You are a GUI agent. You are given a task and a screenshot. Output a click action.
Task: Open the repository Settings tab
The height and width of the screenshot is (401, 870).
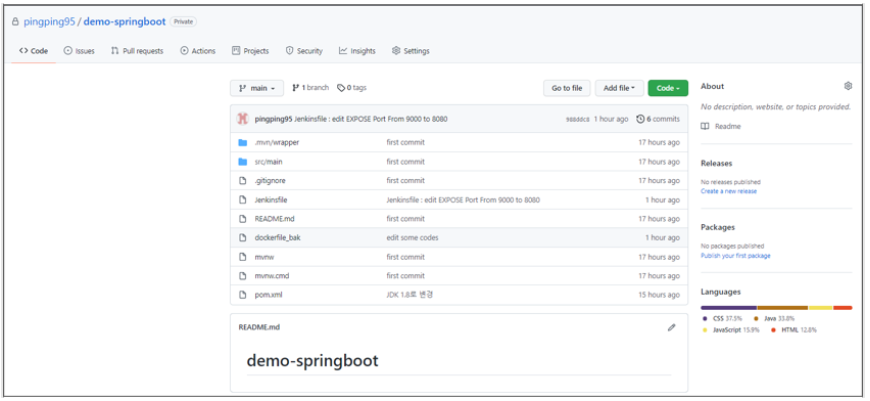411,51
